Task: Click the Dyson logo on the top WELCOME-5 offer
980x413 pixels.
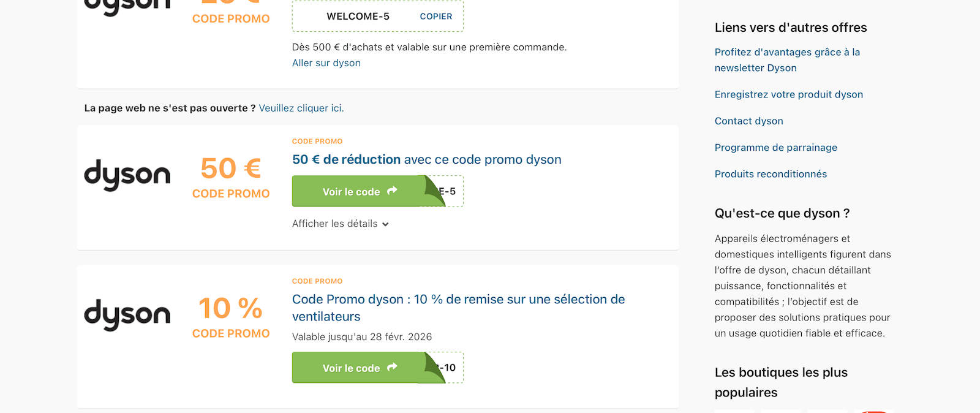Action: point(127,3)
